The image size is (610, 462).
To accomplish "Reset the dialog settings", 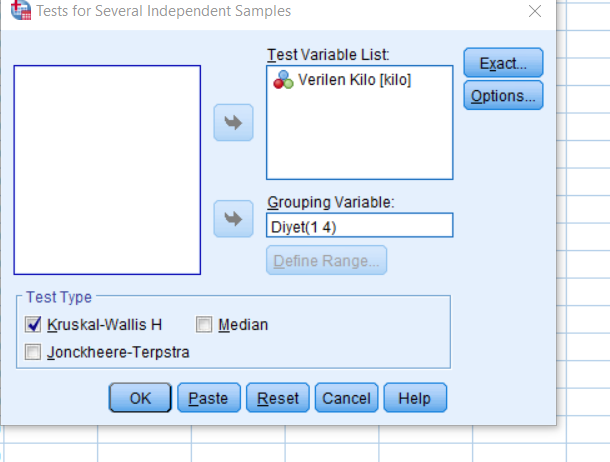I will [277, 398].
